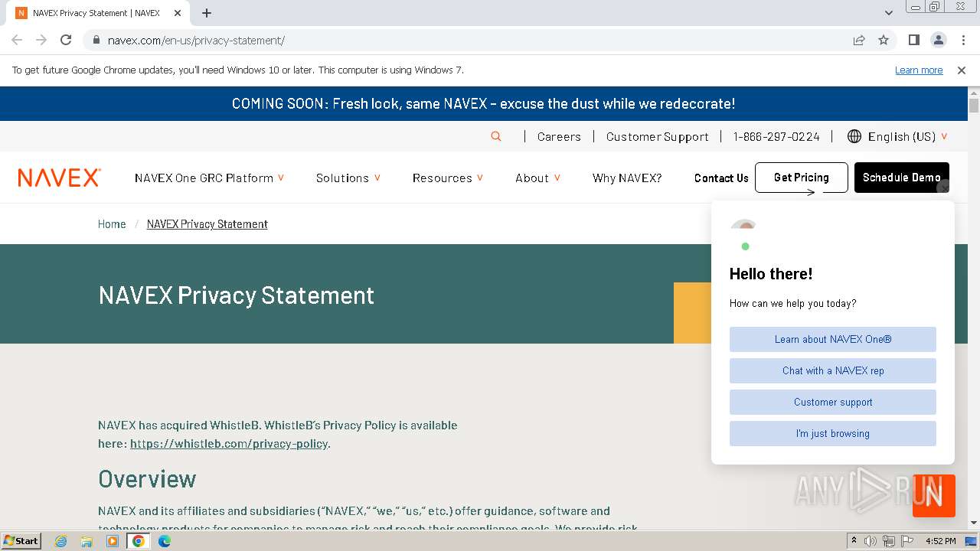Viewport: 980px width, 551px height.
Task: Click the browser forward arrow
Action: pos(41,40)
